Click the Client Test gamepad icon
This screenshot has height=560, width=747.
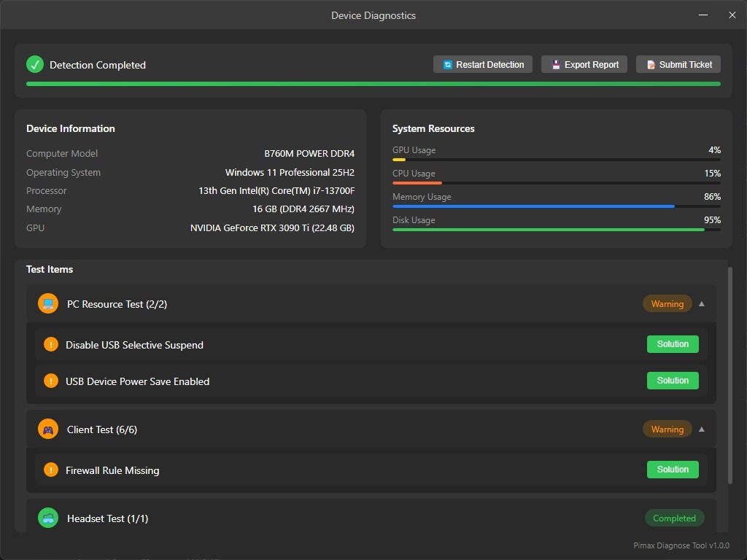[48, 429]
